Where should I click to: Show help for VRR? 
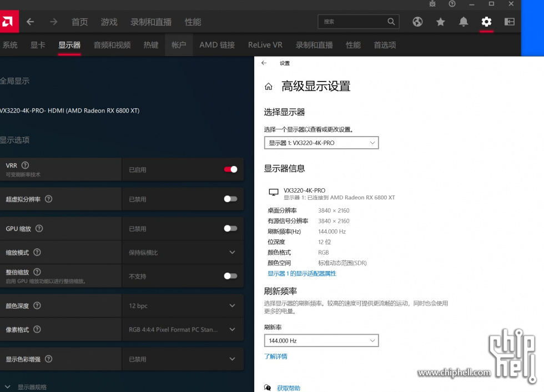click(x=26, y=165)
